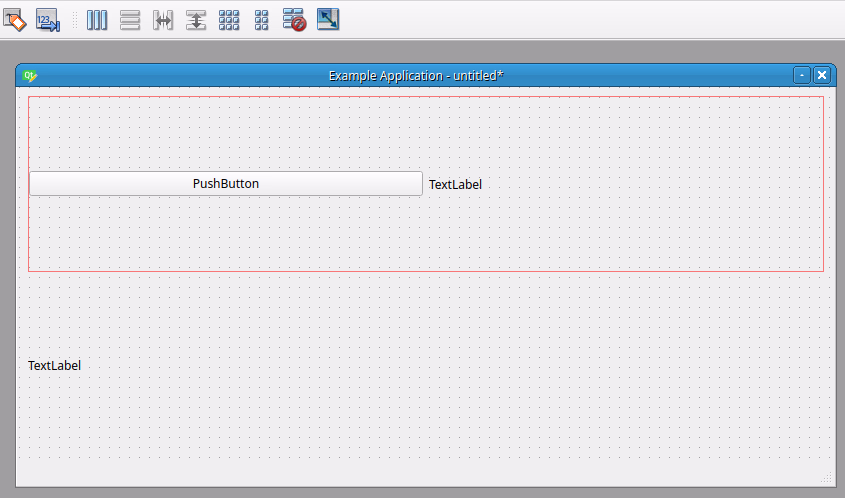The image size is (845, 498).
Task: Click the Qt logo in the form title bar
Action: click(30, 76)
